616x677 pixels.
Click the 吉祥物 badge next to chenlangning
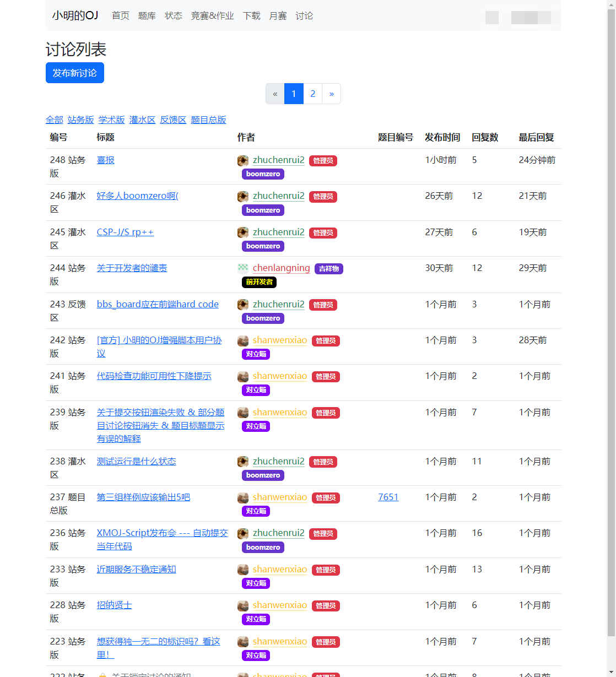pos(328,269)
